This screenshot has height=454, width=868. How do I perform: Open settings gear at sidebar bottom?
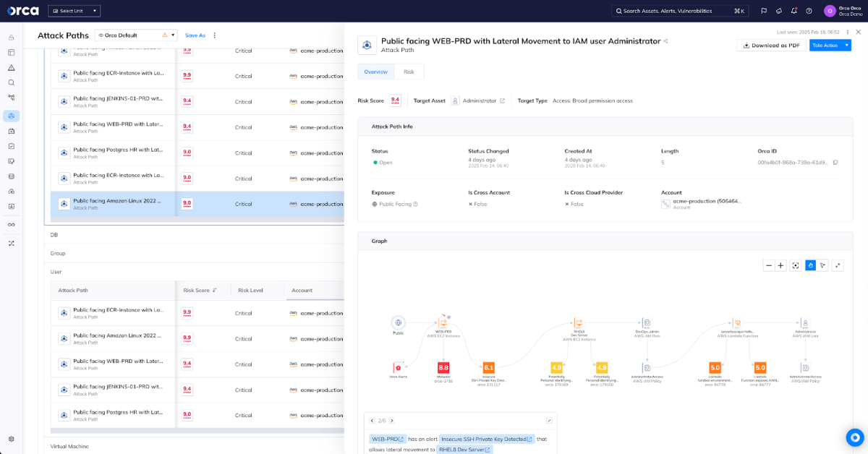(x=12, y=439)
